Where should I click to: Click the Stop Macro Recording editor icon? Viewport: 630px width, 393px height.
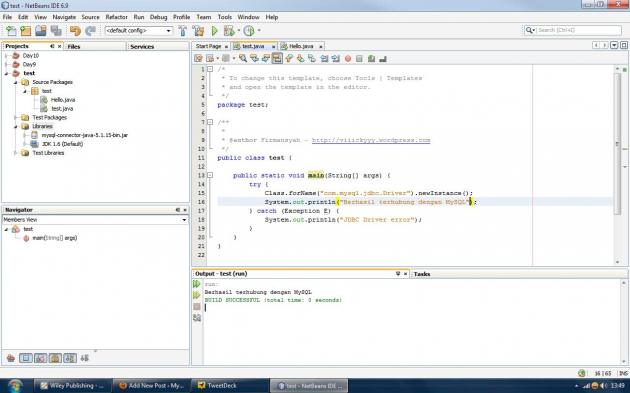pos(359,59)
